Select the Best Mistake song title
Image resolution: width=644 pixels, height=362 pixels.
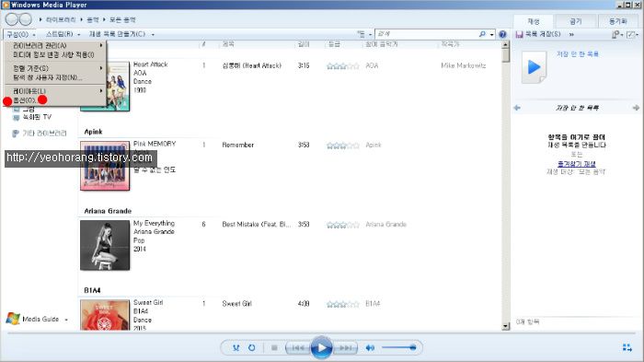pyautogui.click(x=256, y=225)
